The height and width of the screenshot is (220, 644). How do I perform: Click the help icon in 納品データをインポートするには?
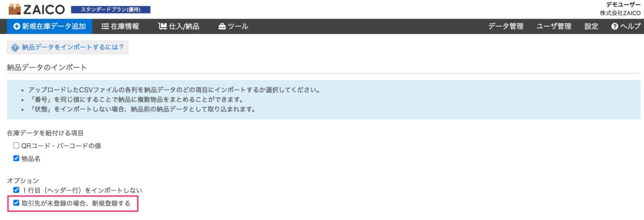(x=15, y=48)
